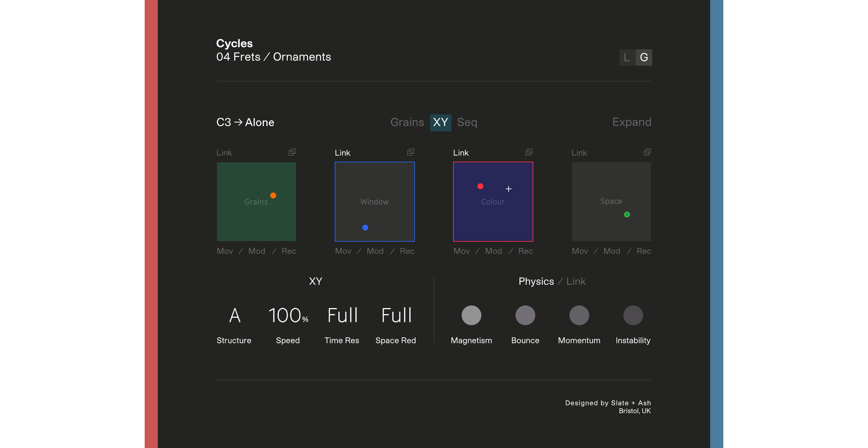Select the L mode button
Viewport: 868px width, 448px height.
tap(627, 57)
